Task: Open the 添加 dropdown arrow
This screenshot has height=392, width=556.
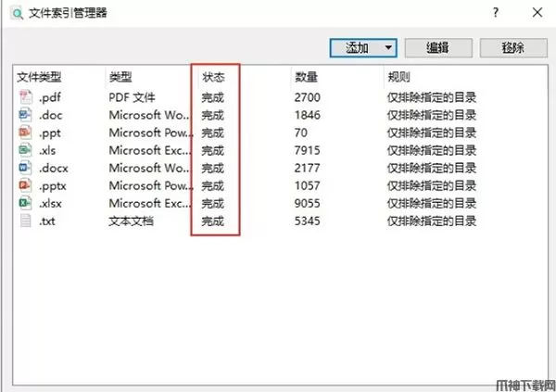Action: pos(388,47)
